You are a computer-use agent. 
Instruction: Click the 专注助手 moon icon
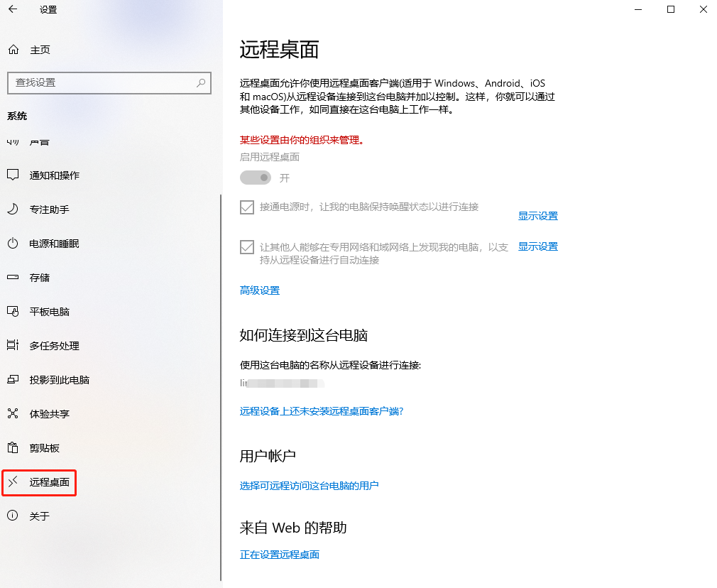13,209
